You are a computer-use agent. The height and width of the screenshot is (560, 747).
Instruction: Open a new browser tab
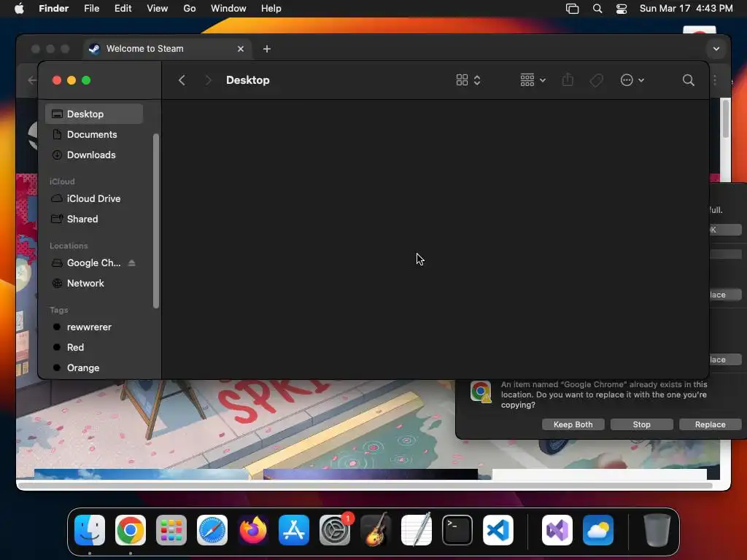267,49
